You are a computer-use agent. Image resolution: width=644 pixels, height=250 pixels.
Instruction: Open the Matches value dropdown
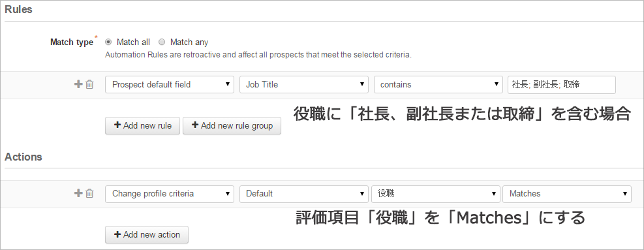coord(567,194)
